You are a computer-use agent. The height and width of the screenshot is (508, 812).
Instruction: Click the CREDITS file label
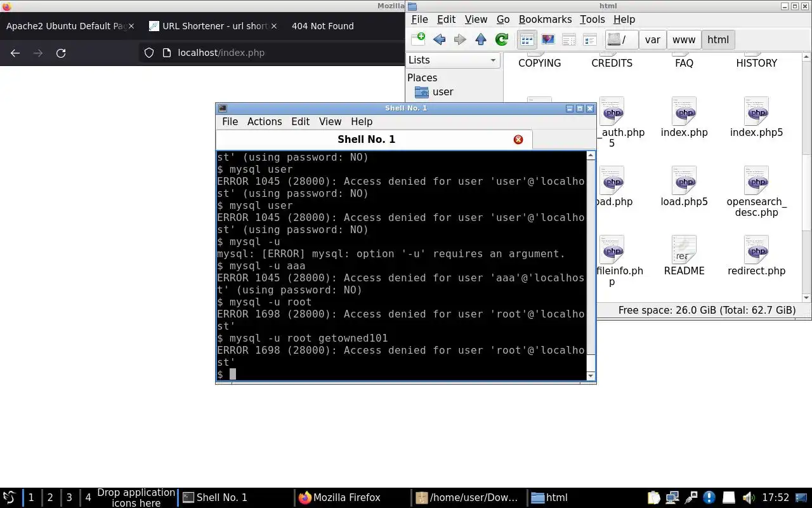tap(612, 63)
